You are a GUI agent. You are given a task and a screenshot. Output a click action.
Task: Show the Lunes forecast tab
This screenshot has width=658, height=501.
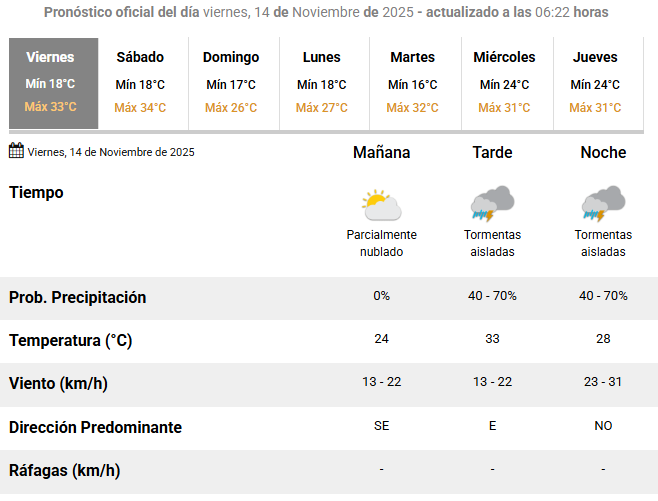[x=322, y=82]
